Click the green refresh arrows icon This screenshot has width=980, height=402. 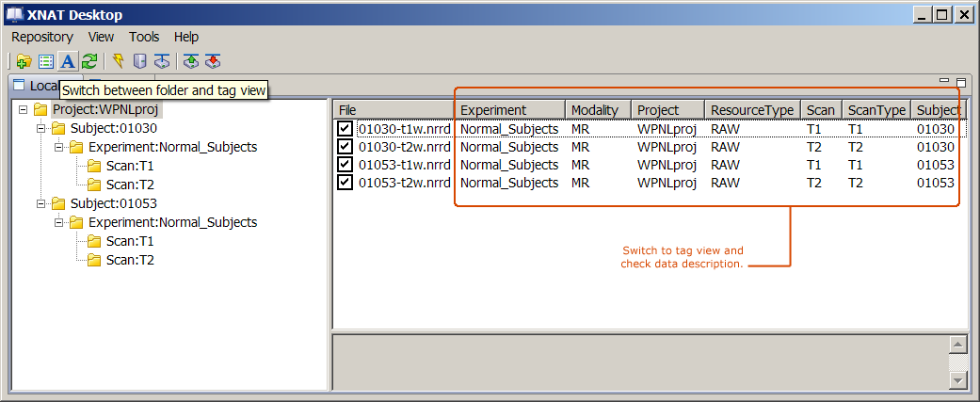(88, 61)
